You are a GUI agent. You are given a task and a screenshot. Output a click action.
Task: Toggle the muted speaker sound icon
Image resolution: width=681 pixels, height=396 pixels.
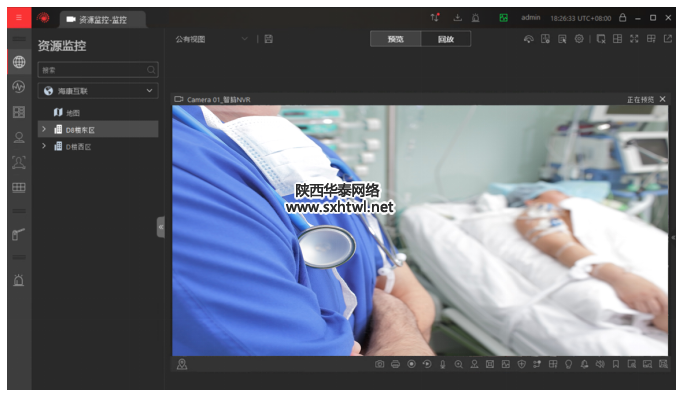click(x=600, y=364)
